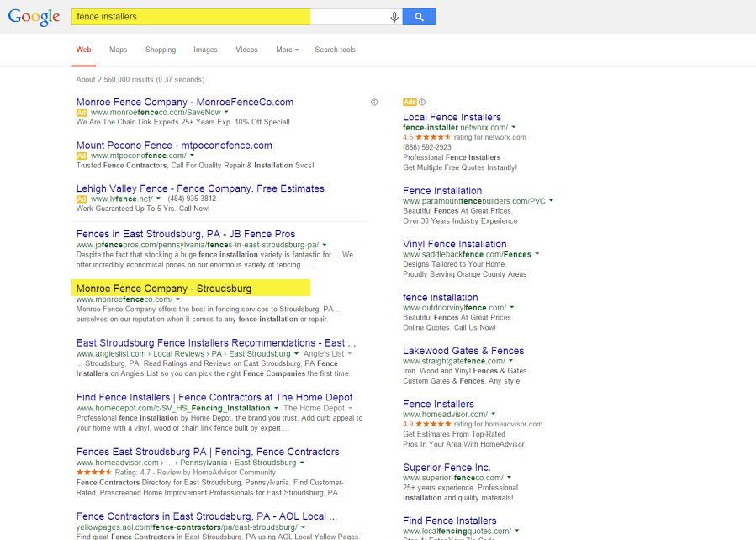The width and height of the screenshot is (756, 540).
Task: Click the About 2,560,000 results text
Action: click(x=140, y=80)
